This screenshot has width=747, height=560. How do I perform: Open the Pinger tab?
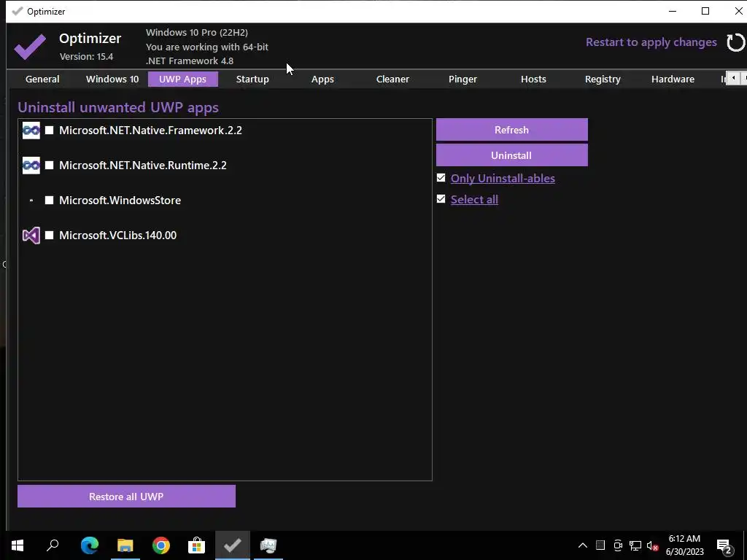[x=462, y=79]
